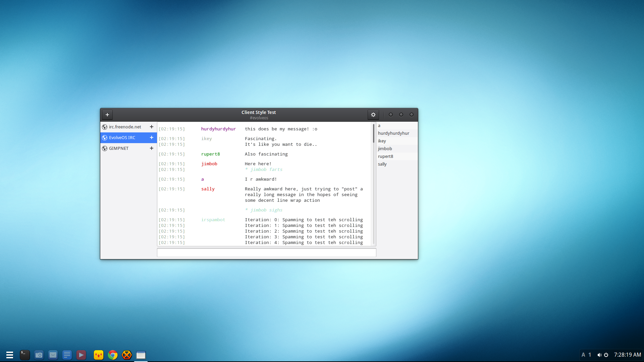644x362 pixels.
Task: Open the camera screenshot app in the panel
Action: point(39,355)
